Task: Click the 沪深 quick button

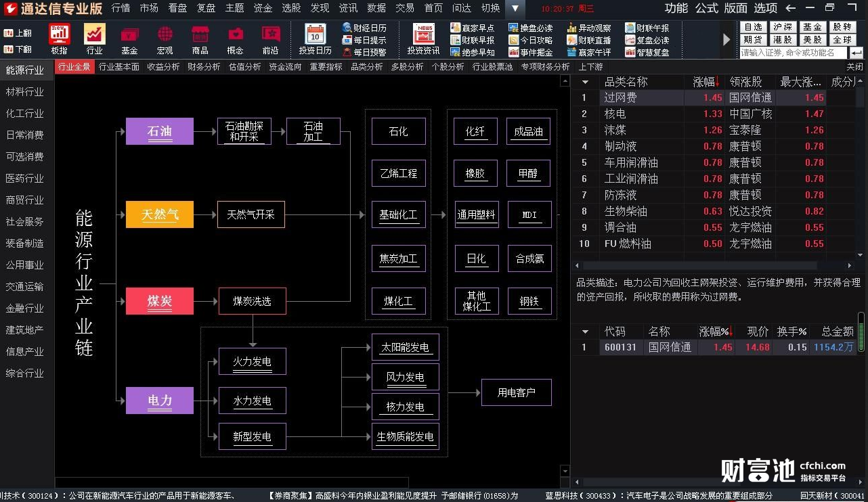Action: pyautogui.click(x=783, y=27)
